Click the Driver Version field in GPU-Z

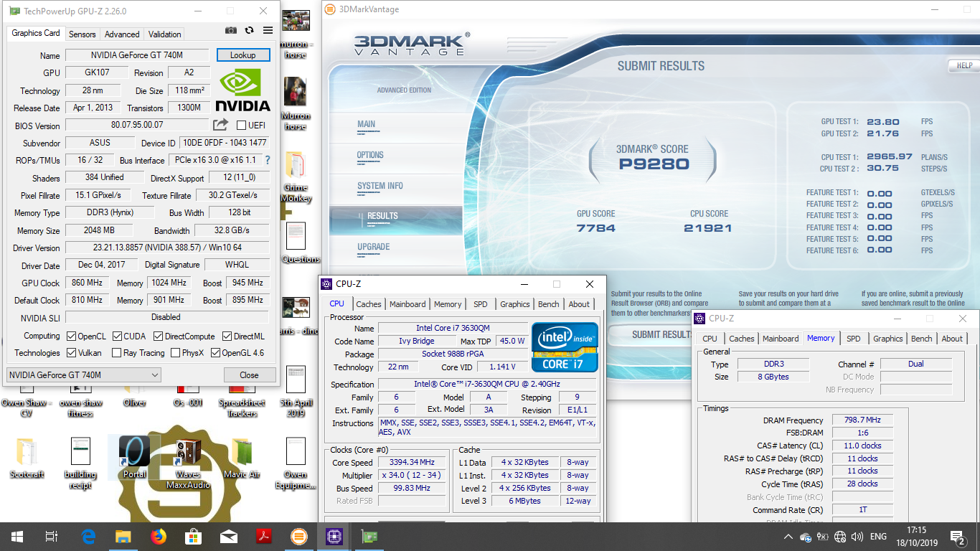pos(167,248)
